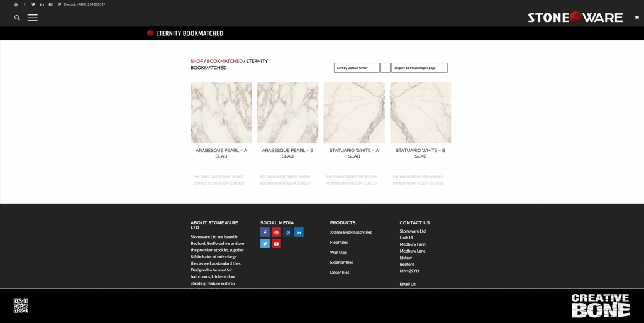The width and height of the screenshot is (644, 323).
Task: Click the QR code icon
Action: (21, 306)
